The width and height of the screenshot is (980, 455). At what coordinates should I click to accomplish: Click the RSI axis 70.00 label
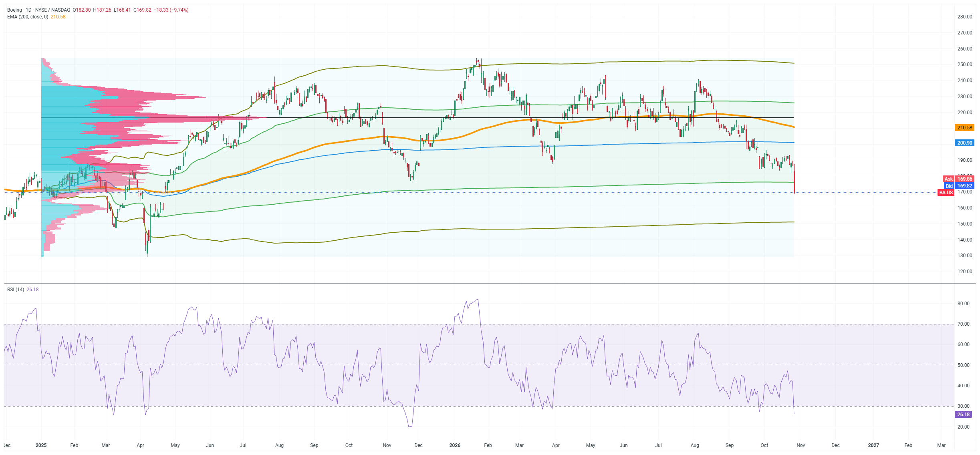964,324
